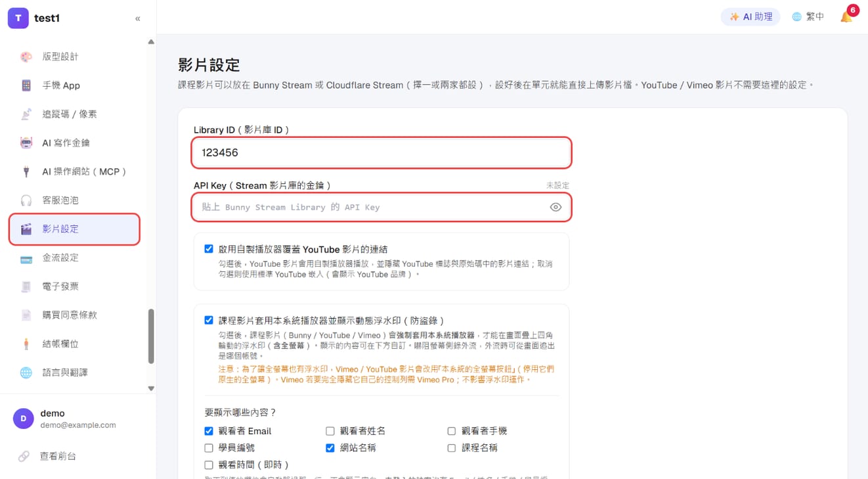This screenshot has height=479, width=868.
Task: Click the Library ID input field
Action: click(381, 152)
